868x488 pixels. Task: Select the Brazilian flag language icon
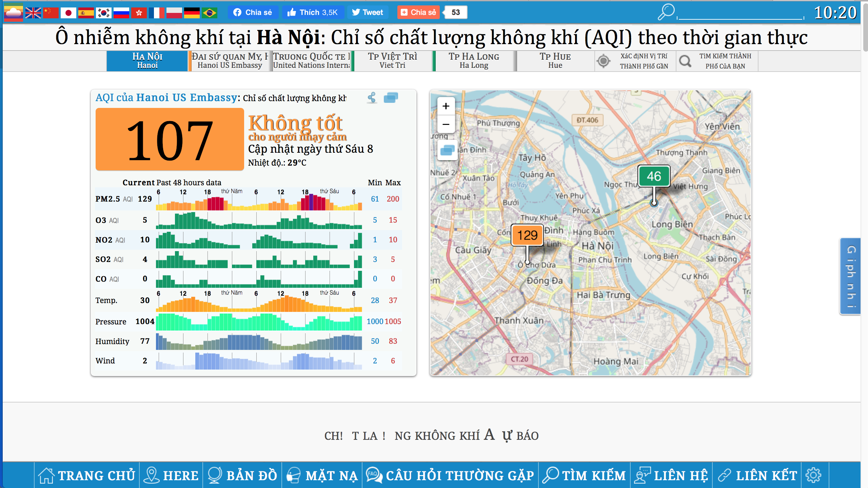click(210, 13)
